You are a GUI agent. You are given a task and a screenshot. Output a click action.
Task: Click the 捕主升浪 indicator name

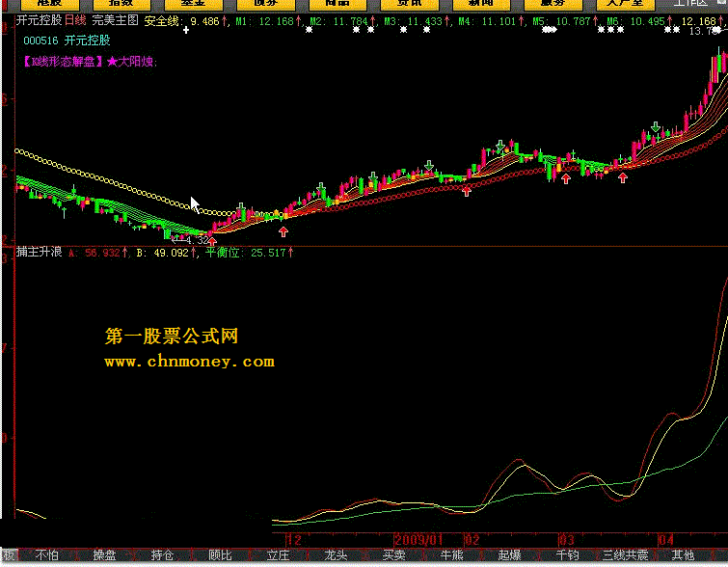point(39,252)
